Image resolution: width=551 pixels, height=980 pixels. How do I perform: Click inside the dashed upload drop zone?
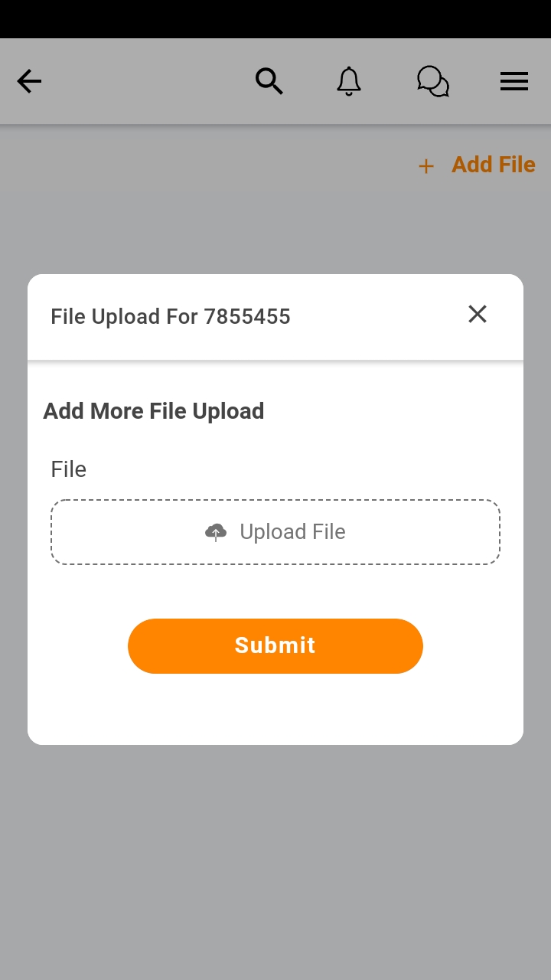275,532
